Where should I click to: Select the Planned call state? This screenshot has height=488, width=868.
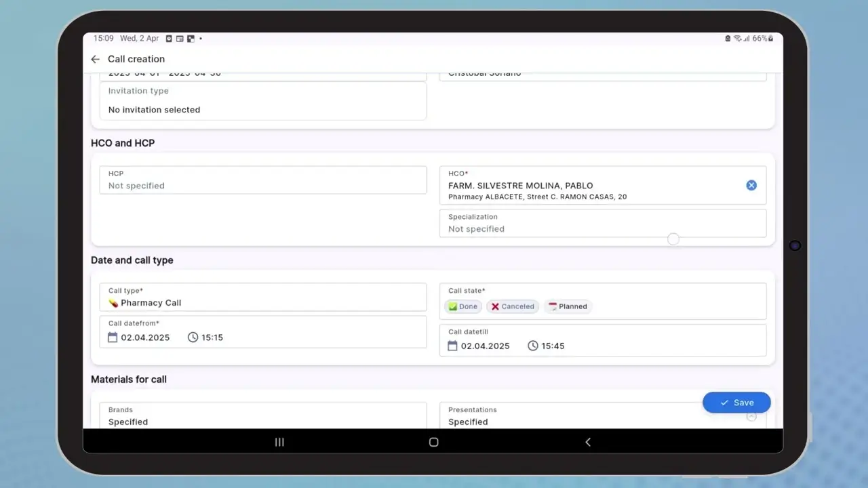point(568,306)
